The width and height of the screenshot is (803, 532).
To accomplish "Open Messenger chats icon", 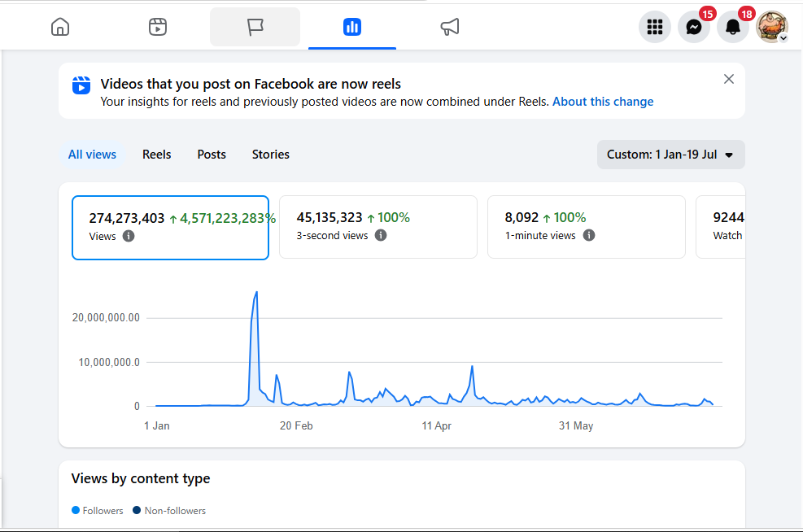I will (694, 27).
